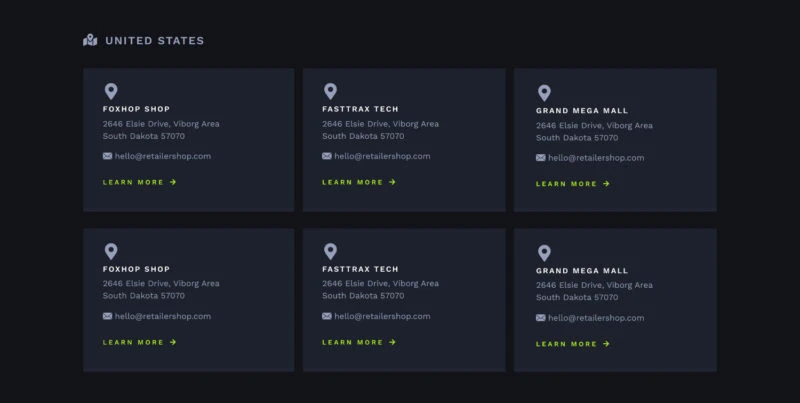Click the envelope icon in lower-row Fasttrax Tech card

pyautogui.click(x=327, y=316)
